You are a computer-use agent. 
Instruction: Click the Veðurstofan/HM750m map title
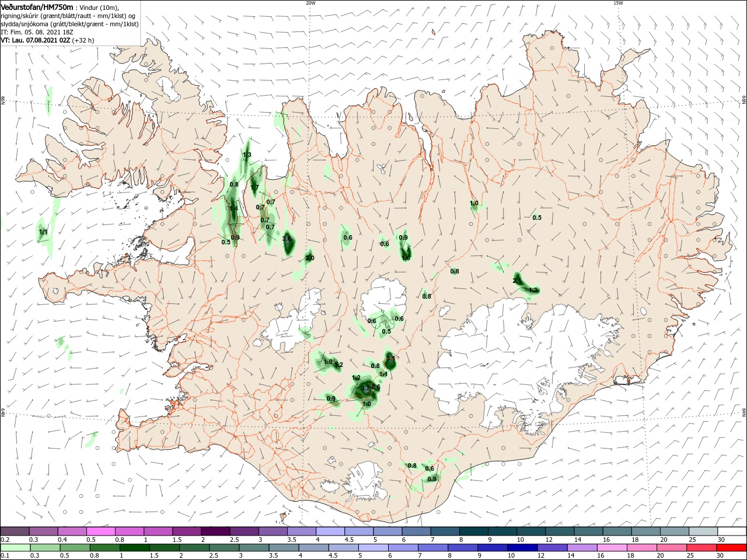37,6
